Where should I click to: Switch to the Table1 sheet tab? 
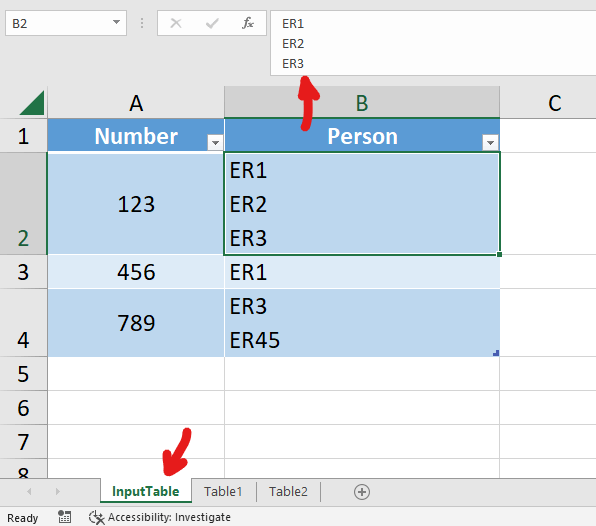[223, 491]
